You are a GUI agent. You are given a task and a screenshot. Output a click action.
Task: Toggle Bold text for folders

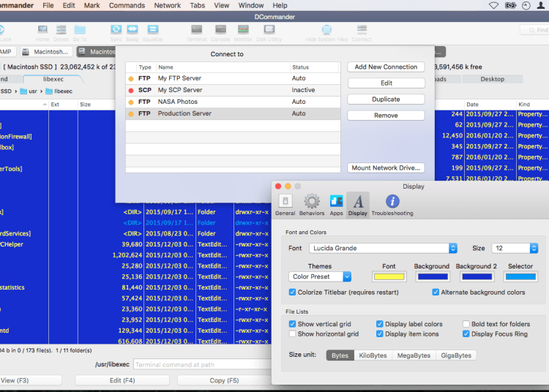466,324
